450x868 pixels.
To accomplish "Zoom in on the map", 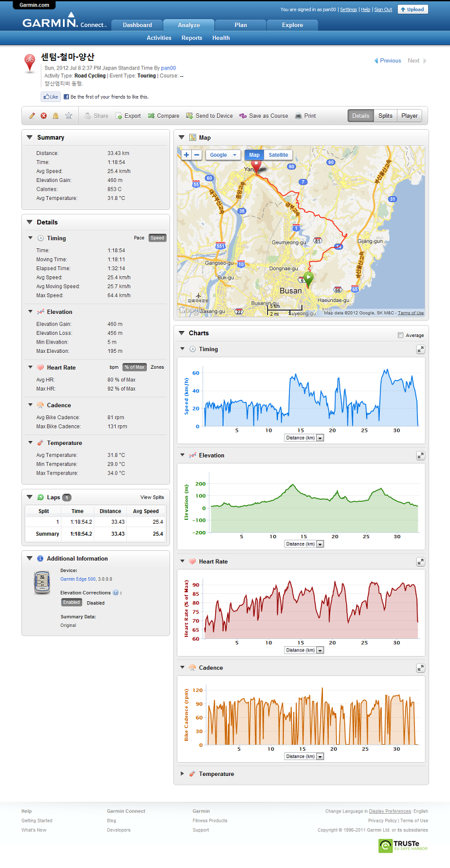I will point(187,155).
